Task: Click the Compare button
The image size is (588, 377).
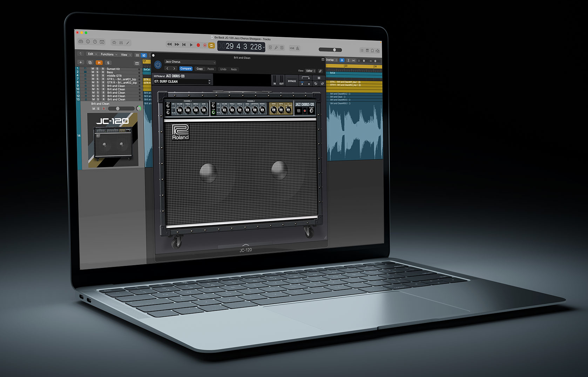Action: point(186,69)
